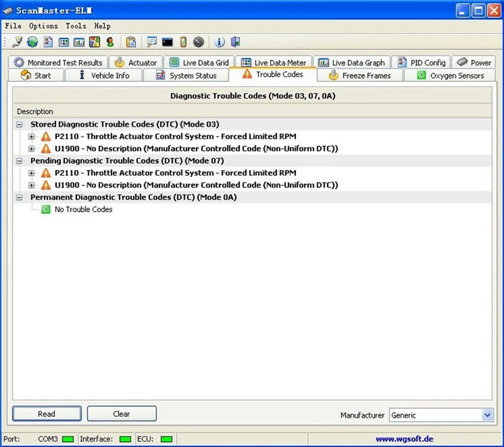Switch to the Freeze Frames tab
This screenshot has width=504, height=447.
(x=360, y=76)
